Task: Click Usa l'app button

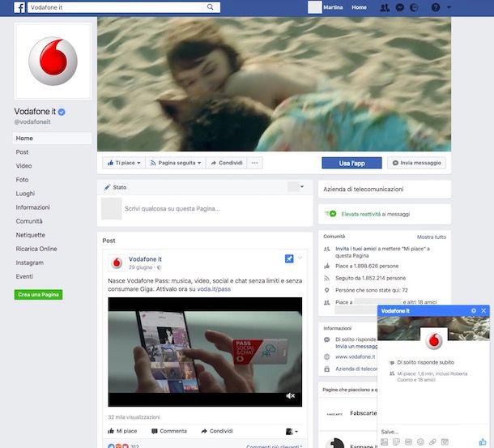Action: pyautogui.click(x=352, y=163)
